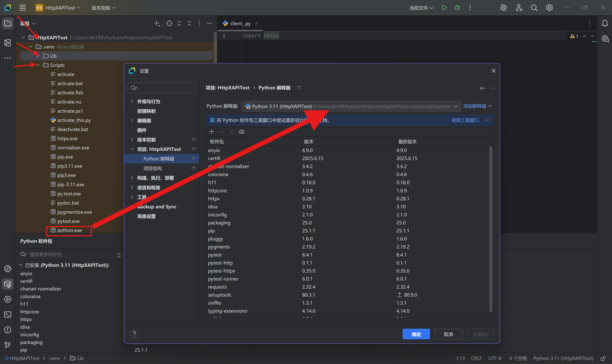Image resolution: width=612 pixels, height=364 pixels.
Task: Collapse the 已安装 (Python 3.11) package list
Action: click(x=21, y=265)
